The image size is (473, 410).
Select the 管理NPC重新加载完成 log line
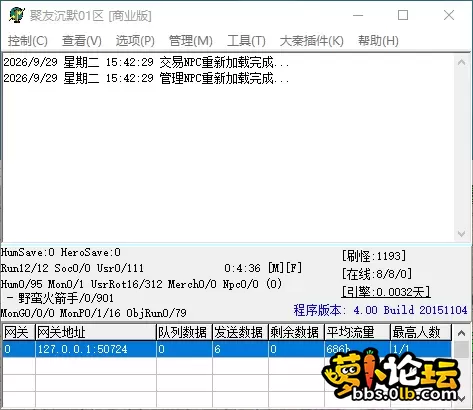click(x=146, y=78)
